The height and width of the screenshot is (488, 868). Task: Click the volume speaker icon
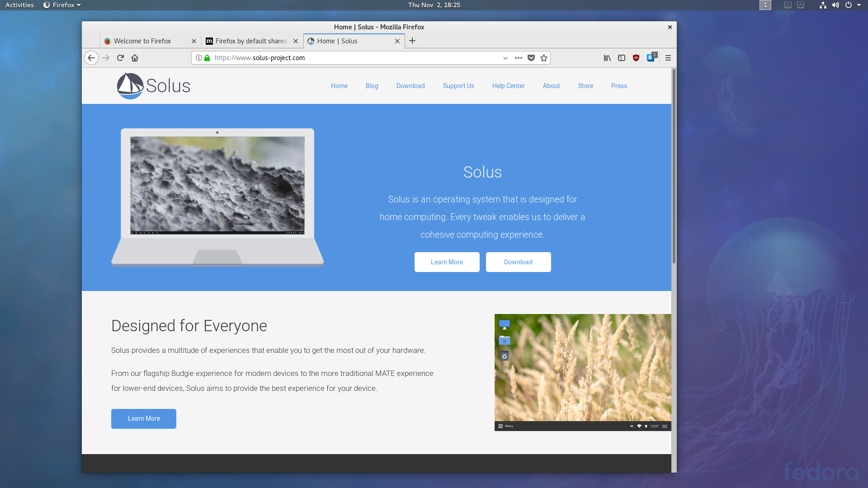835,5
